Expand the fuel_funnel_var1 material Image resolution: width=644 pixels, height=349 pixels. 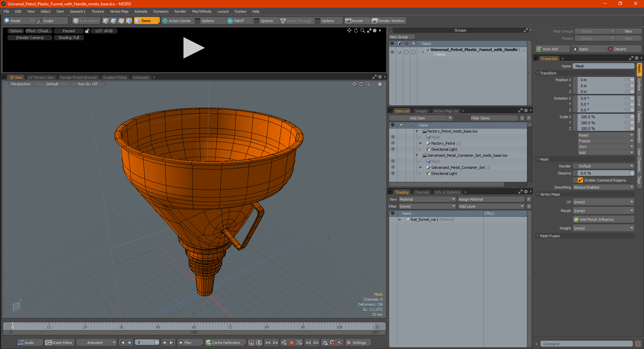pyautogui.click(x=400, y=219)
